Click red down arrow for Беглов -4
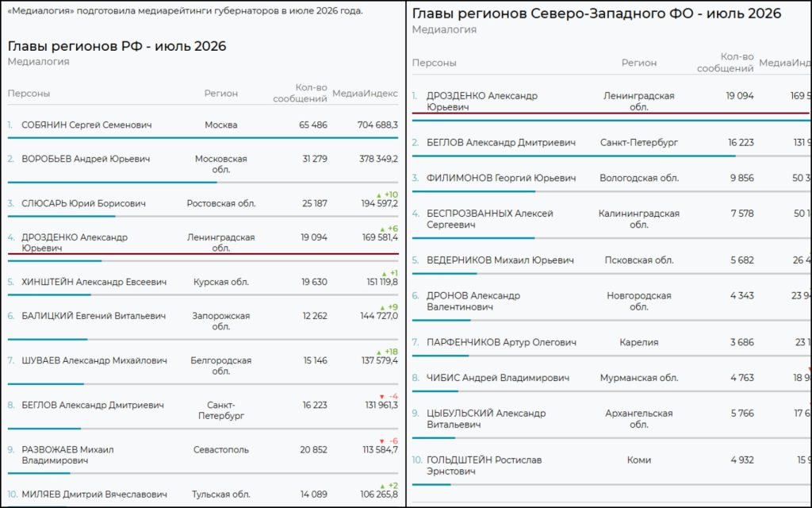Viewport: 812px width, 508px height. [382, 397]
